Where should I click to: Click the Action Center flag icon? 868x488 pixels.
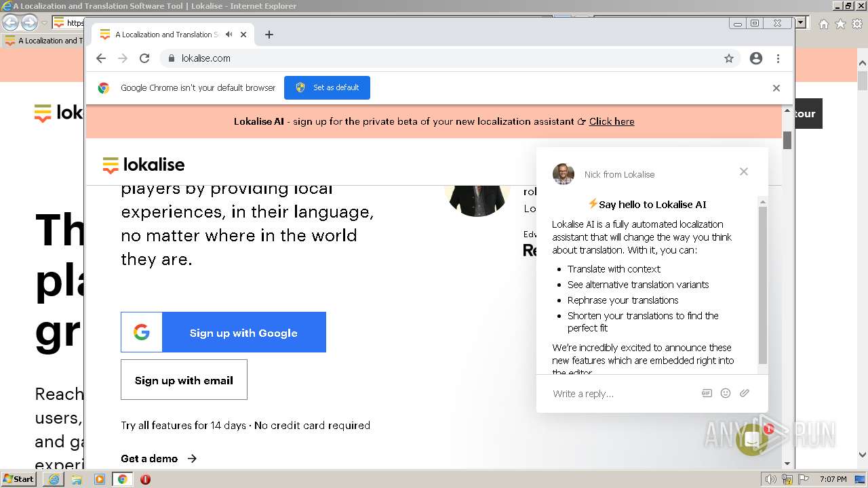point(805,479)
